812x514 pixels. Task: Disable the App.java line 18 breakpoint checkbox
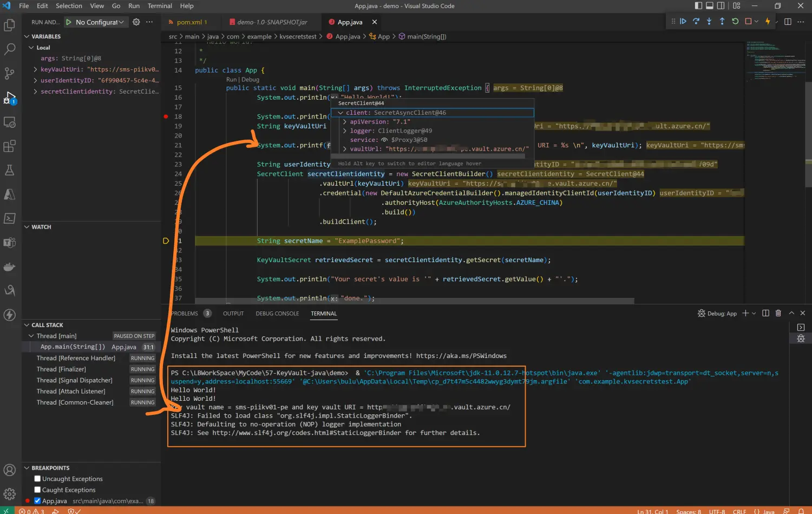click(37, 500)
